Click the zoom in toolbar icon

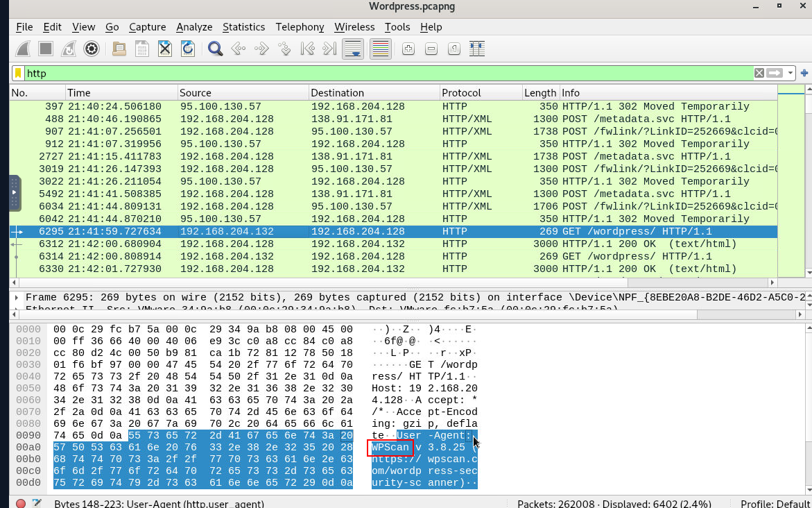pos(408,49)
